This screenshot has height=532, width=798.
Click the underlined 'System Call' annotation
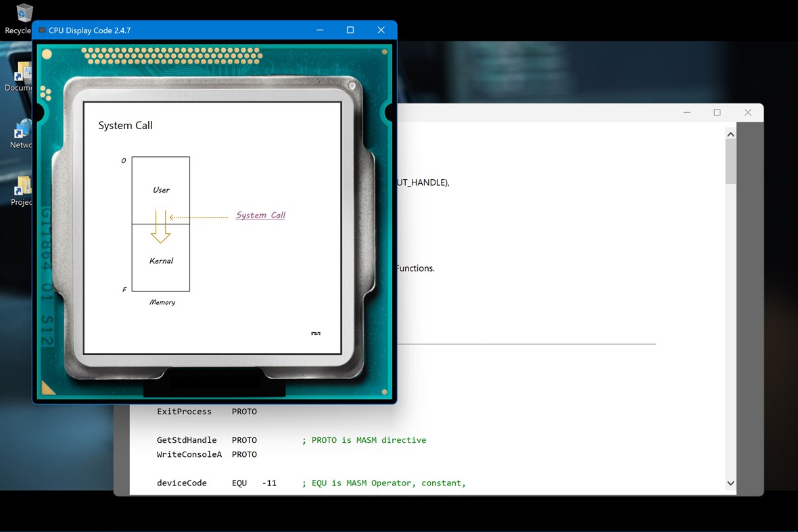coord(260,214)
